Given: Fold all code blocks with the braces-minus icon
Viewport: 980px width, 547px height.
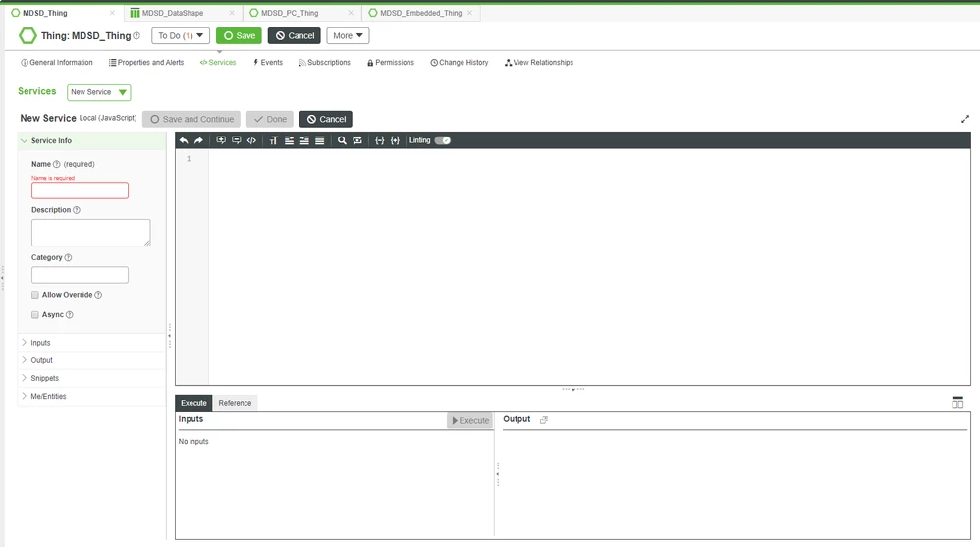Looking at the screenshot, I should (379, 140).
